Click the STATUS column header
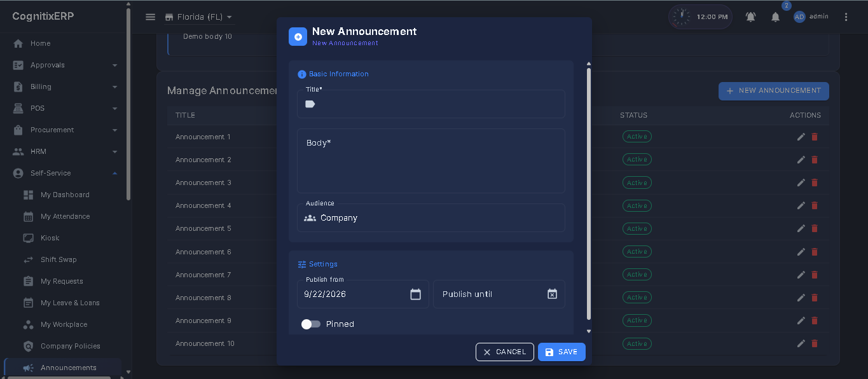The width and height of the screenshot is (868, 379). (x=633, y=115)
